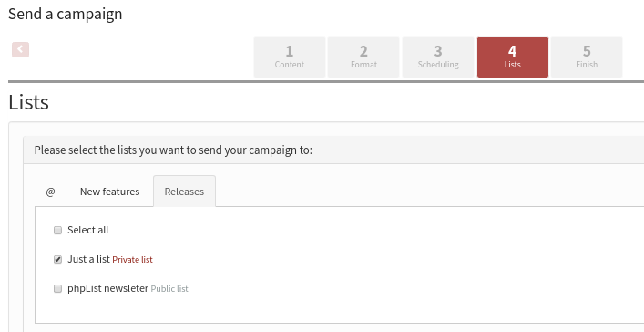Click the grey Public list tag
This screenshot has width=644, height=332.
click(x=169, y=289)
